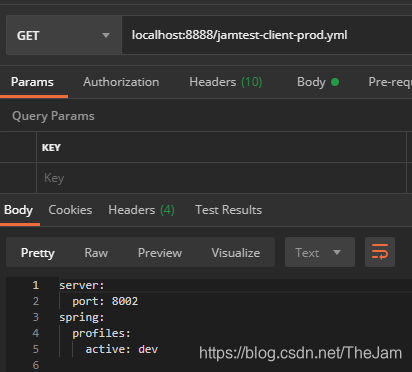Click the 'server:' line in response
The width and height of the screenshot is (412, 372).
pyautogui.click(x=82, y=285)
